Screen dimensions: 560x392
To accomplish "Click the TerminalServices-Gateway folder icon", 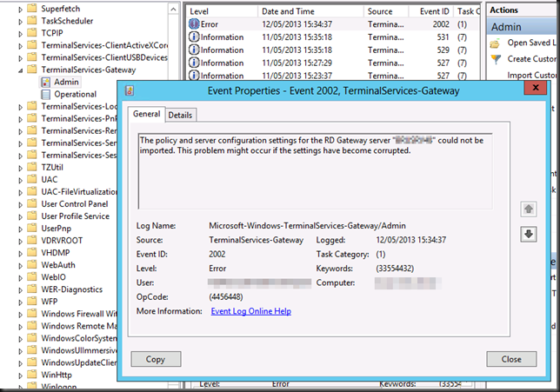I will (x=32, y=70).
